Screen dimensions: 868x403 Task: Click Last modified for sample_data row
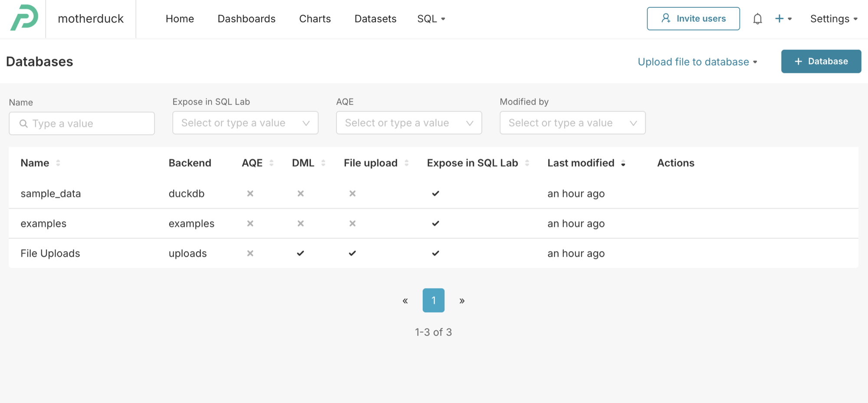point(576,193)
